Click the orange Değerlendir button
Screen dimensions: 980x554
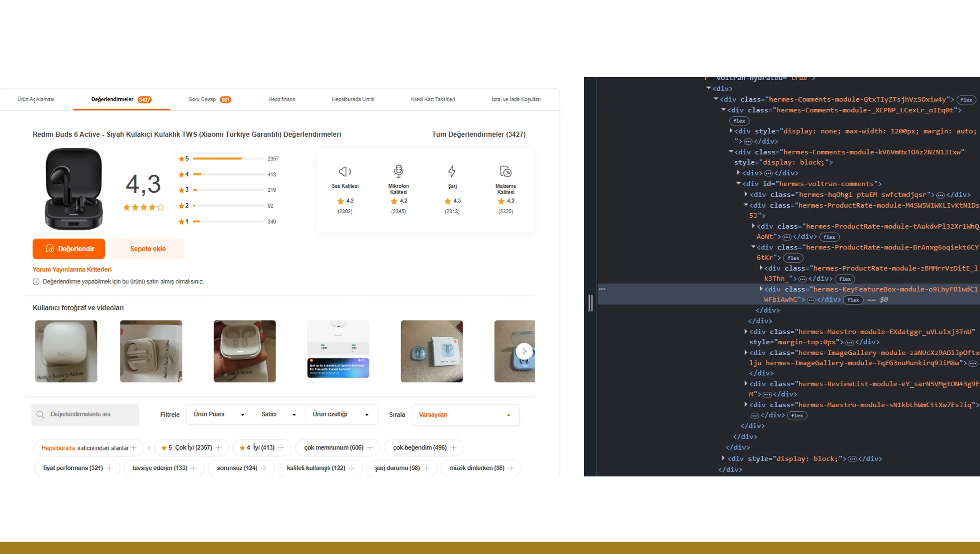pos(69,249)
